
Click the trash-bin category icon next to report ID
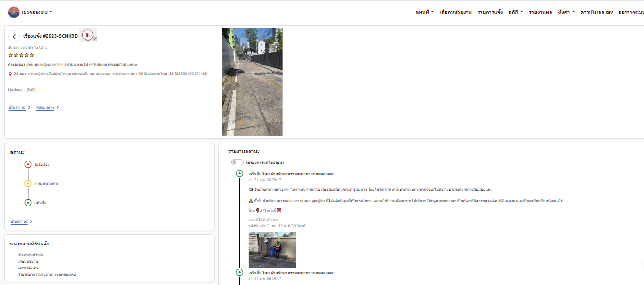88,35
